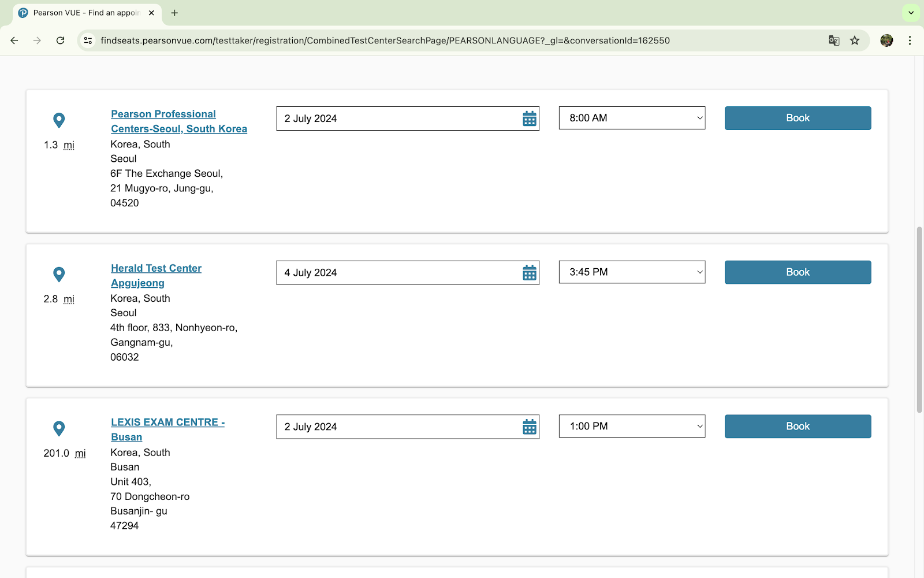The height and width of the screenshot is (578, 924).
Task: Book the Herald Test Center Apgujeong appointment
Action: (x=798, y=272)
